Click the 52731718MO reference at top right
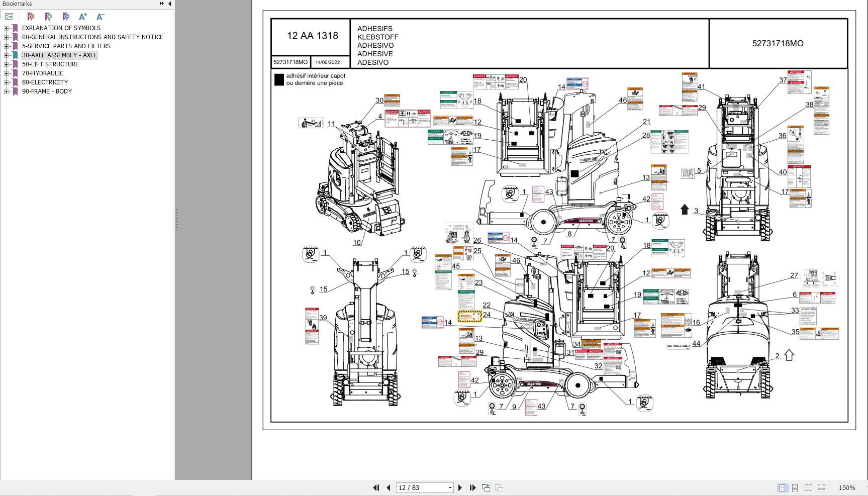This screenshot has height=496, width=868. (x=778, y=43)
